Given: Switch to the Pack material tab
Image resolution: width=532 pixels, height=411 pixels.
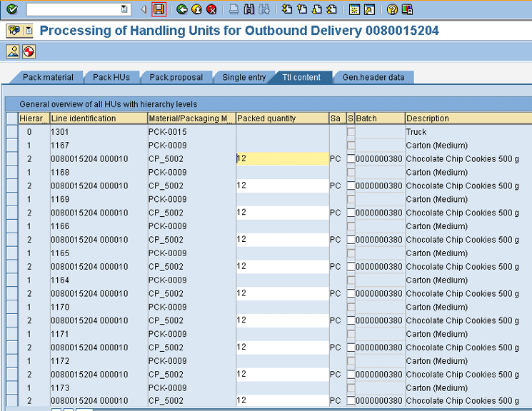Looking at the screenshot, I should click(47, 77).
